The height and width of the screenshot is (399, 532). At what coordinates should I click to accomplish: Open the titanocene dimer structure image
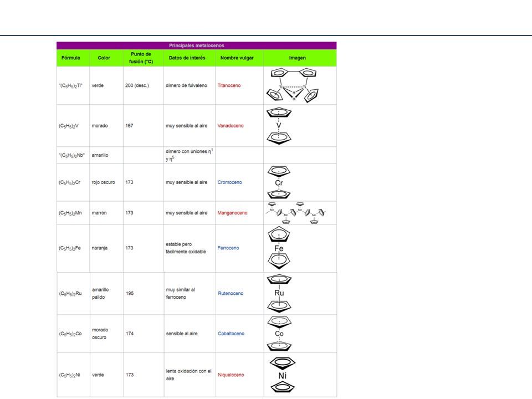click(294, 85)
